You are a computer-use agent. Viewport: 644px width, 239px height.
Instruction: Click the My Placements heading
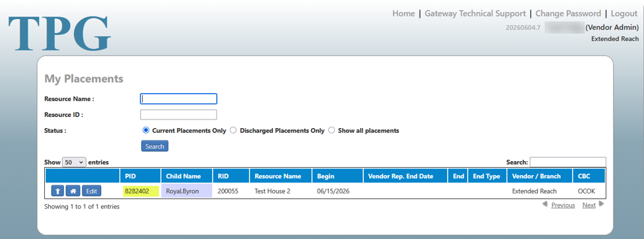pos(84,79)
